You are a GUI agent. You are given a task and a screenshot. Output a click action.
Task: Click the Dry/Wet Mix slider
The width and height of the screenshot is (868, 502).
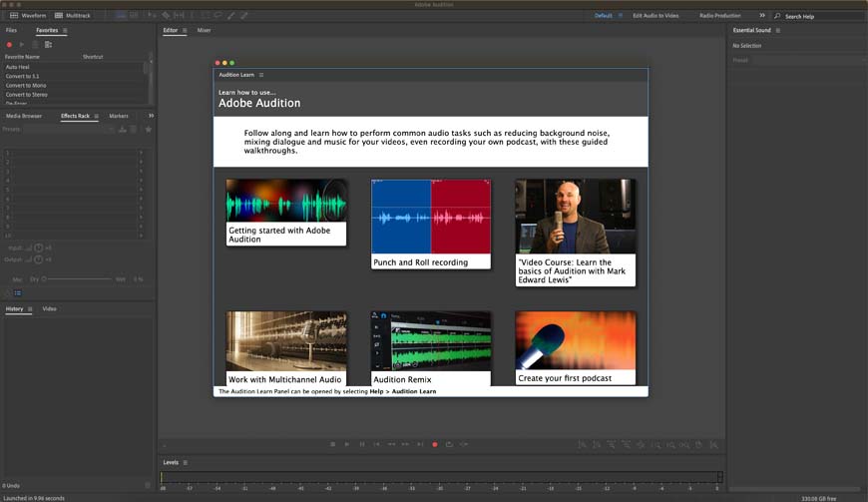[78, 279]
